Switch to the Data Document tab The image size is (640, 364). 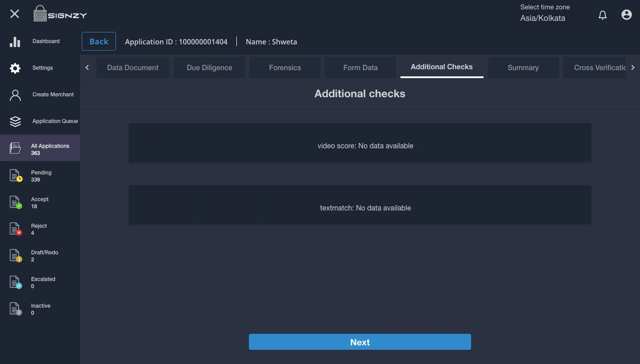133,67
